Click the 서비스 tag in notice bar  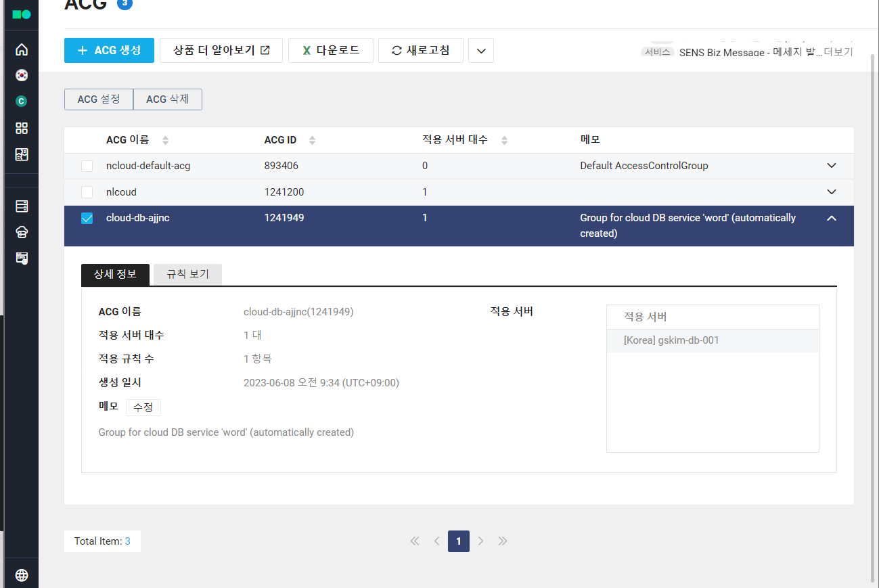[658, 52]
